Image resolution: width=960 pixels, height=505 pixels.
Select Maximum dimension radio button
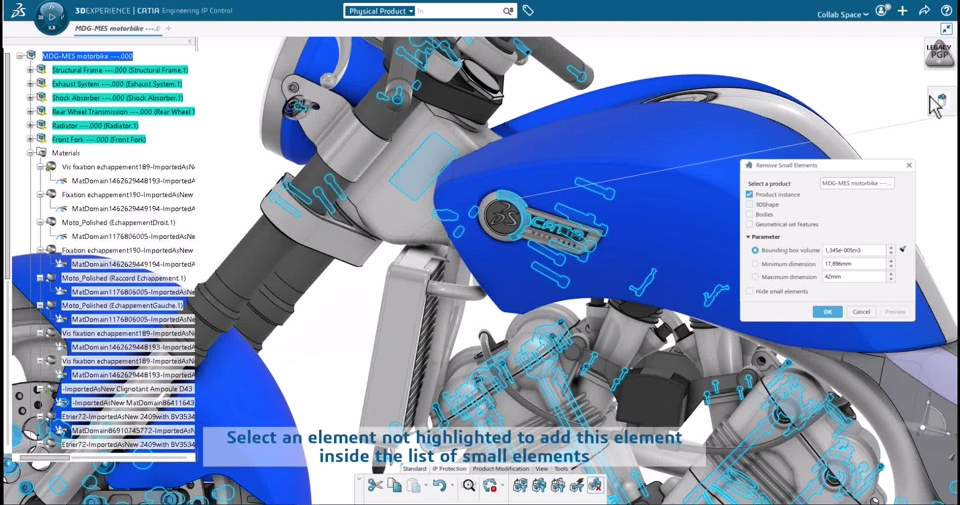[x=755, y=277]
